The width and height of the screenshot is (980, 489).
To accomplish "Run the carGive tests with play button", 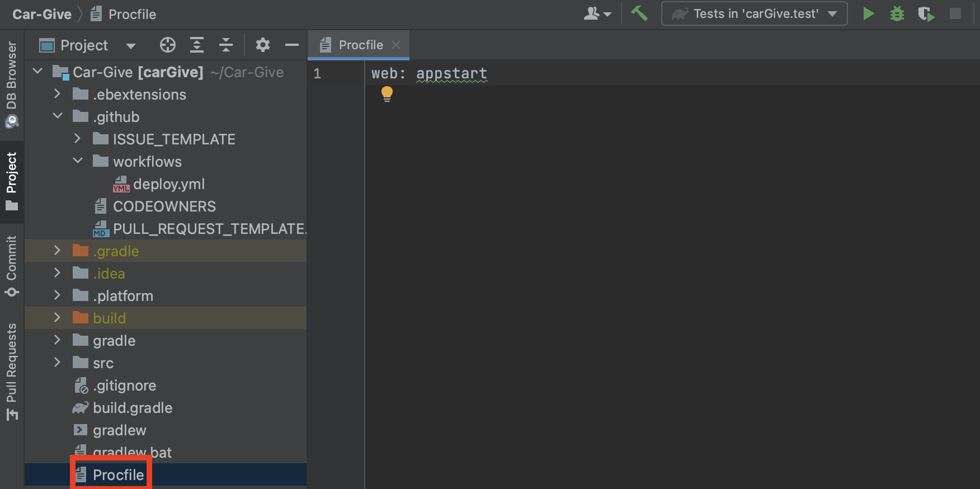I will pyautogui.click(x=868, y=13).
